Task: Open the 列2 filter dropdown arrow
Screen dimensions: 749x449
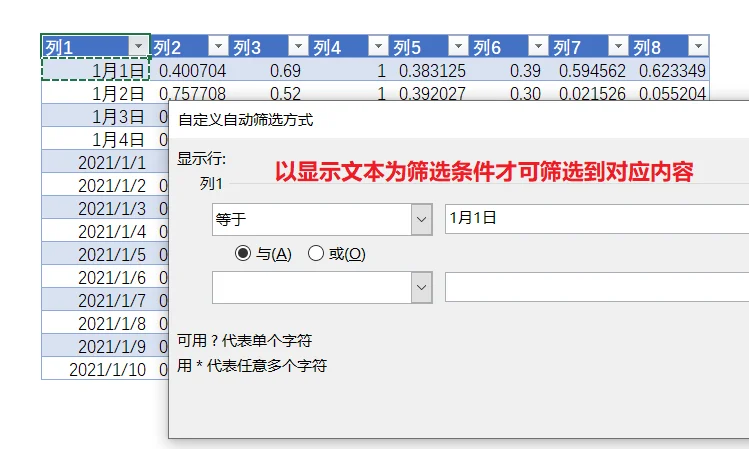Action: [218, 46]
